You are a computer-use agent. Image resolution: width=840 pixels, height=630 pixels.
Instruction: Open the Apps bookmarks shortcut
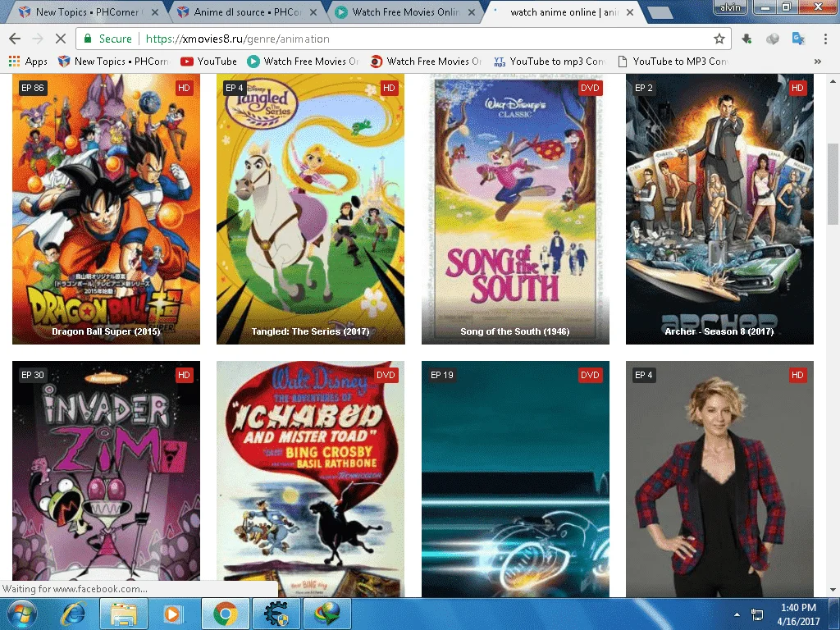(x=28, y=61)
